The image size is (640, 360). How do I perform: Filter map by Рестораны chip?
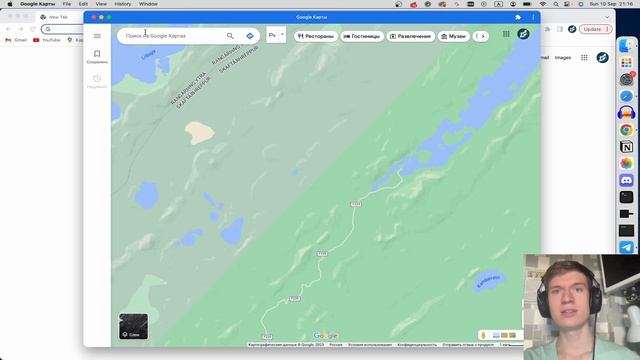[x=316, y=36]
